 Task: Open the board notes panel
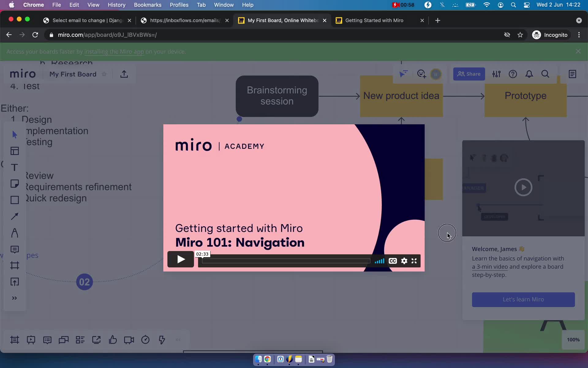click(572, 74)
